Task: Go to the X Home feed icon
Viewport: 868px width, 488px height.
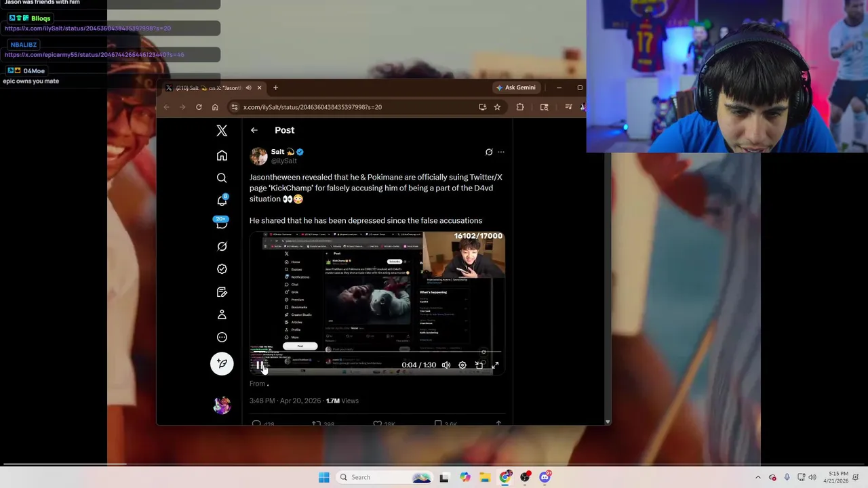Action: pyautogui.click(x=222, y=156)
